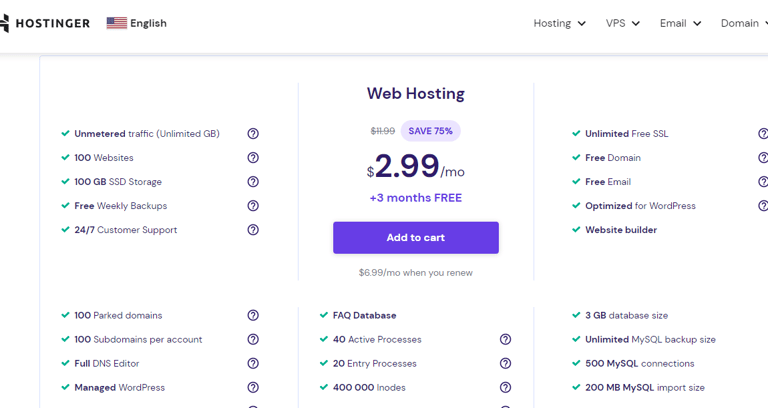This screenshot has width=768, height=408.
Task: Click help icon beside 24/7 Customer Support
Action: click(253, 230)
